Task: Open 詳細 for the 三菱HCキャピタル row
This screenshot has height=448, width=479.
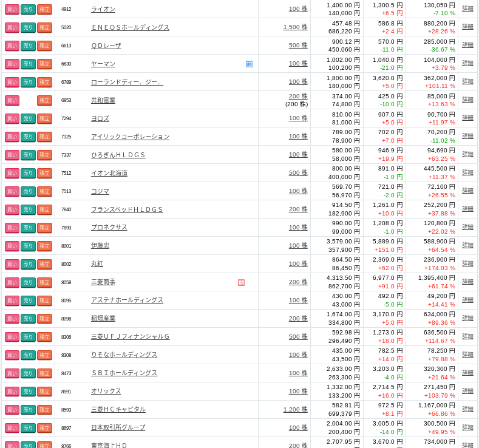Action: 467,410
